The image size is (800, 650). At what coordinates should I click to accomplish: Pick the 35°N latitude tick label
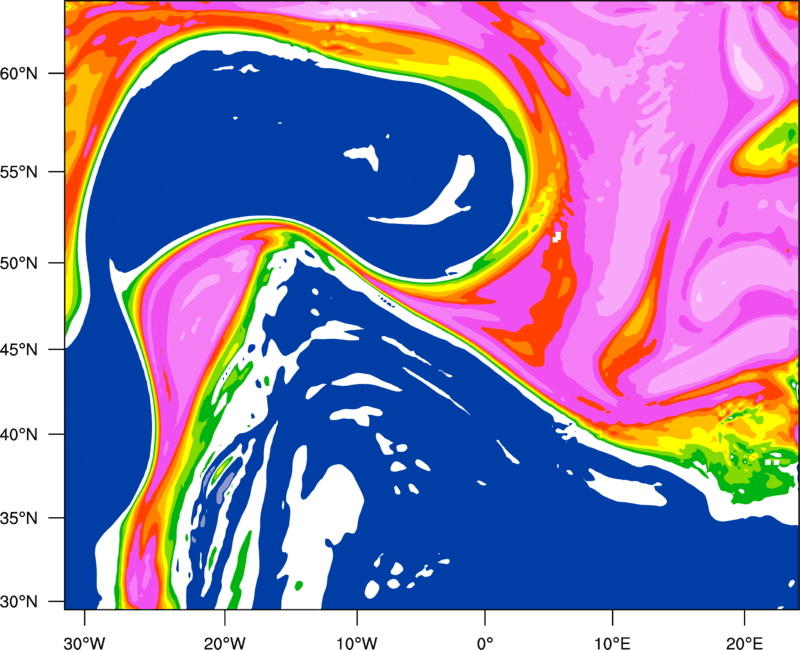pyautogui.click(x=19, y=518)
